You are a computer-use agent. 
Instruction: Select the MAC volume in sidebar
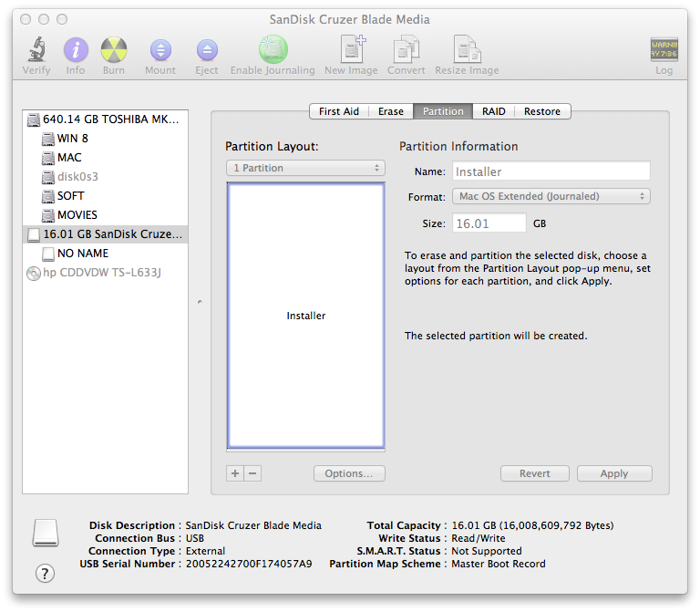[106, 158]
